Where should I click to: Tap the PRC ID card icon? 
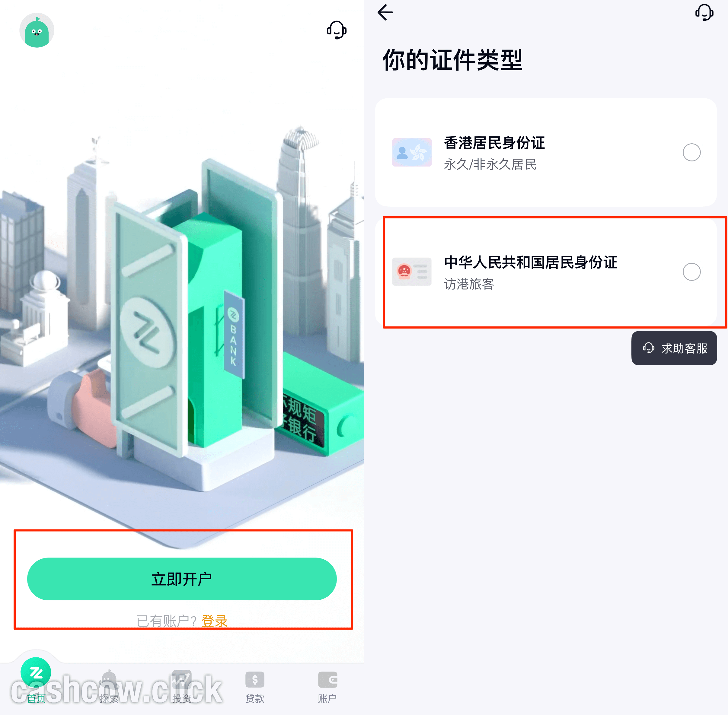(x=412, y=272)
